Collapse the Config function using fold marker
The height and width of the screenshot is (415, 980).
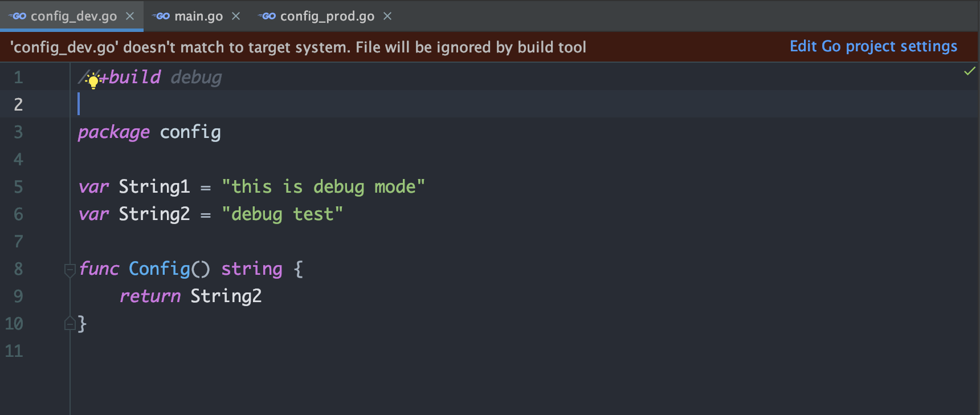[x=70, y=269]
